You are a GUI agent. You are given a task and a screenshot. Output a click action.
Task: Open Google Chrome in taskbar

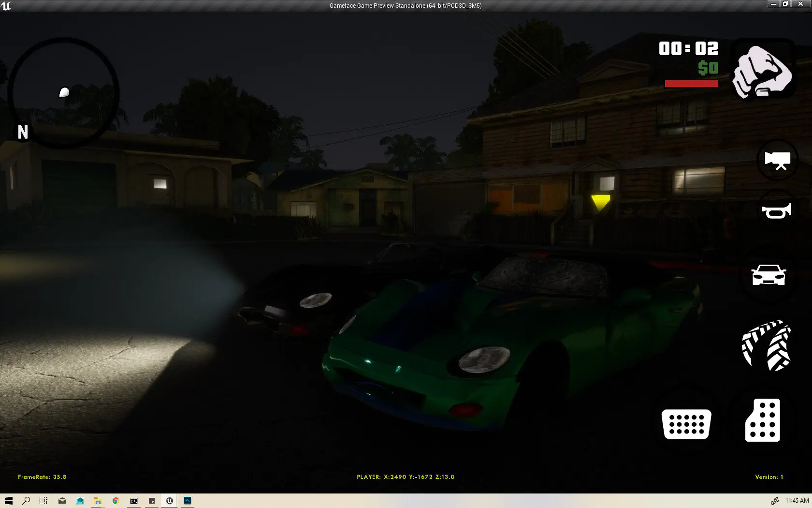pyautogui.click(x=116, y=501)
